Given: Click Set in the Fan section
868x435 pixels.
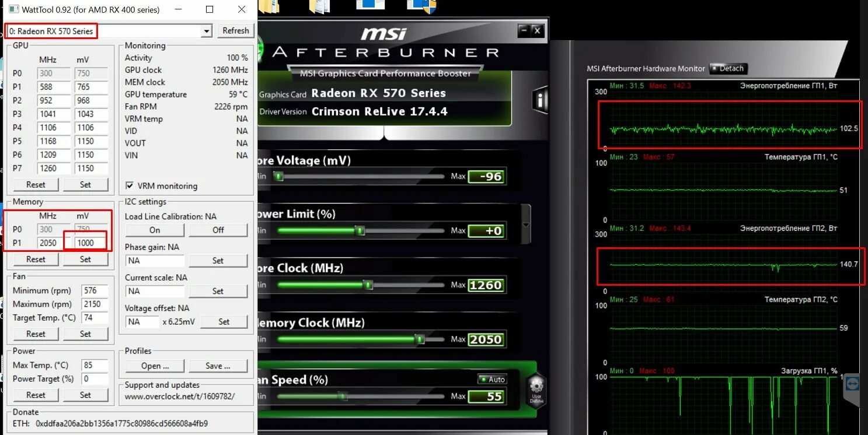Looking at the screenshot, I should click(85, 334).
